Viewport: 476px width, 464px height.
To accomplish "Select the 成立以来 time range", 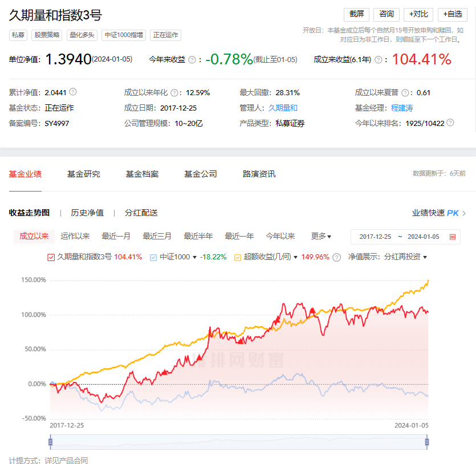I will point(34,236).
